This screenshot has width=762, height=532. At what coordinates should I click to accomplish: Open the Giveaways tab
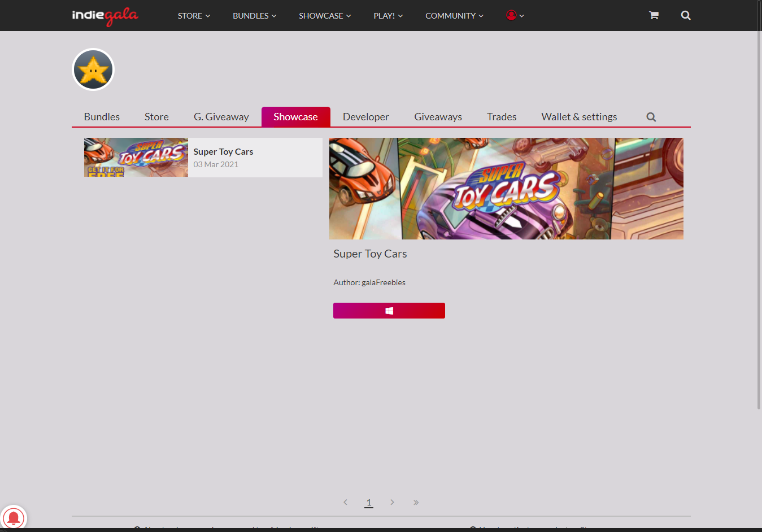438,117
